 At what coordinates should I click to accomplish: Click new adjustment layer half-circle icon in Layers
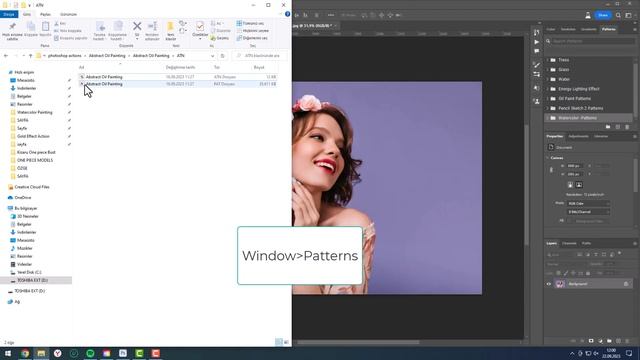tap(600, 341)
